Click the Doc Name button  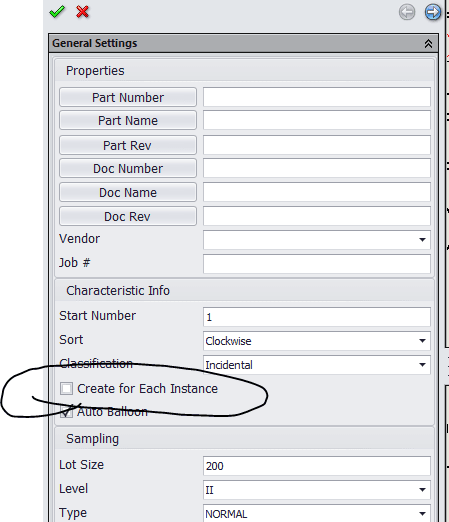click(x=128, y=192)
